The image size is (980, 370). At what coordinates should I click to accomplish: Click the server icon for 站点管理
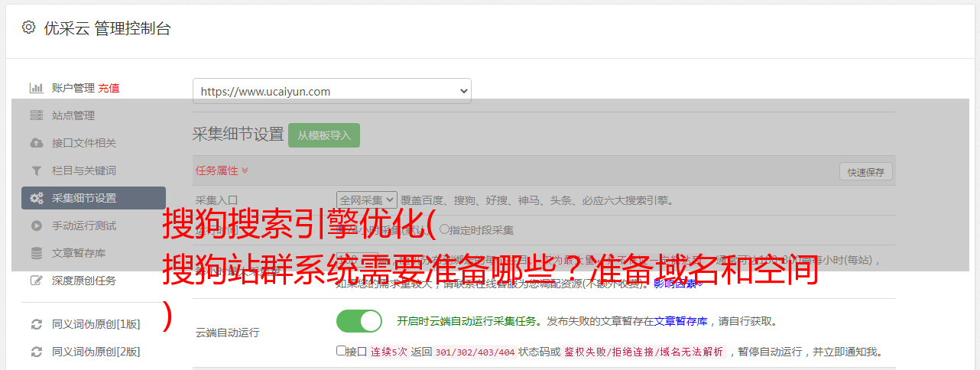point(36,115)
